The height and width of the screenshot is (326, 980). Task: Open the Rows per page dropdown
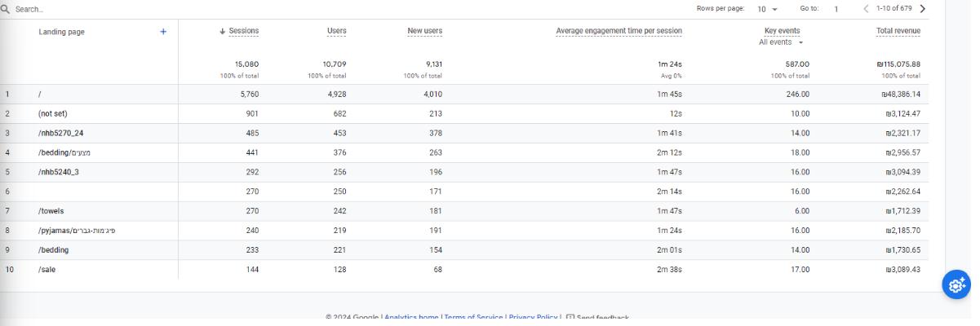[767, 9]
